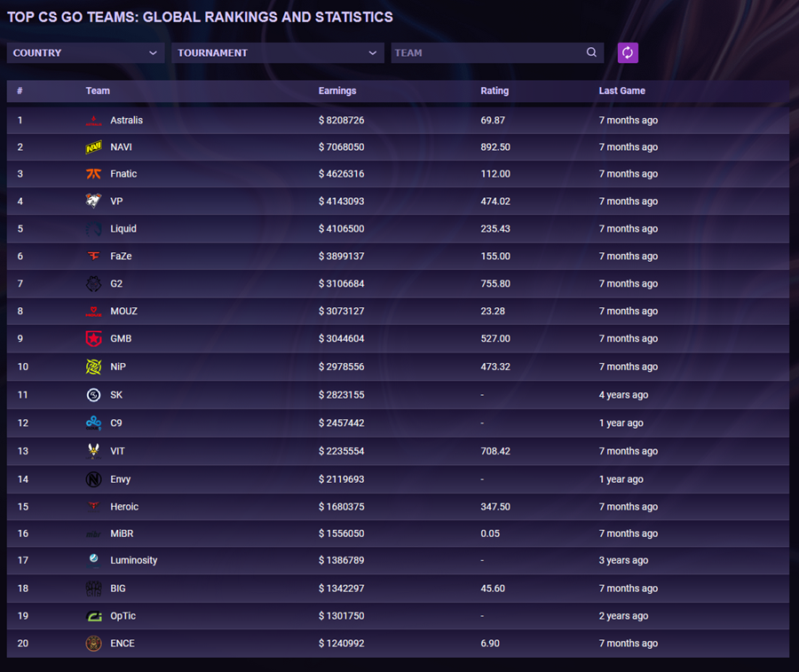The width and height of the screenshot is (799, 672).
Task: Click rank number 10 in NiP row
Action: (23, 367)
